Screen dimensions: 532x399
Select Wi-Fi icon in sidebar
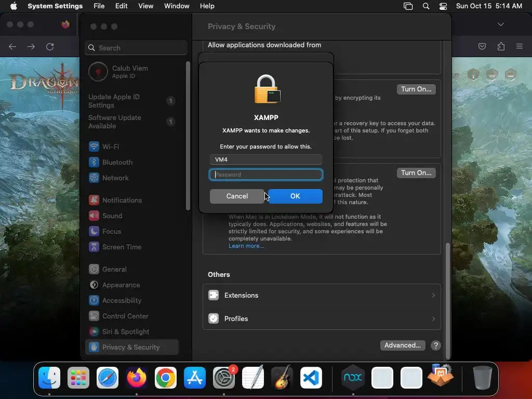(94, 147)
